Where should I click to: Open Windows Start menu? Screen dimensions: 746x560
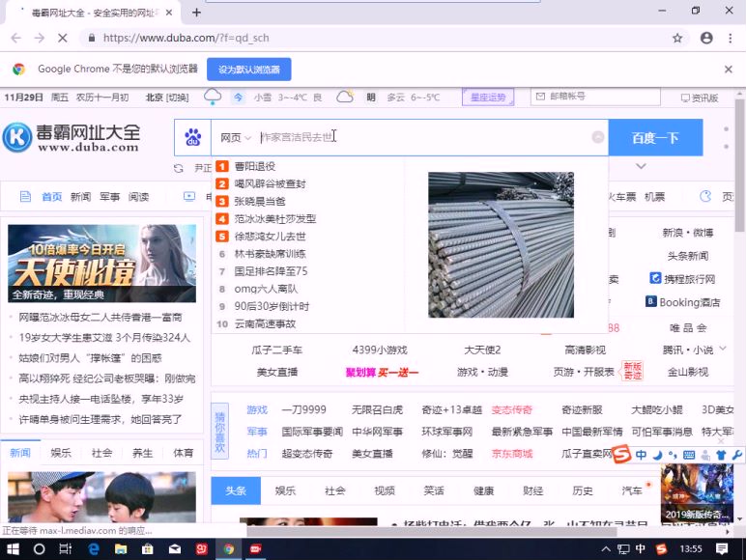click(x=13, y=549)
